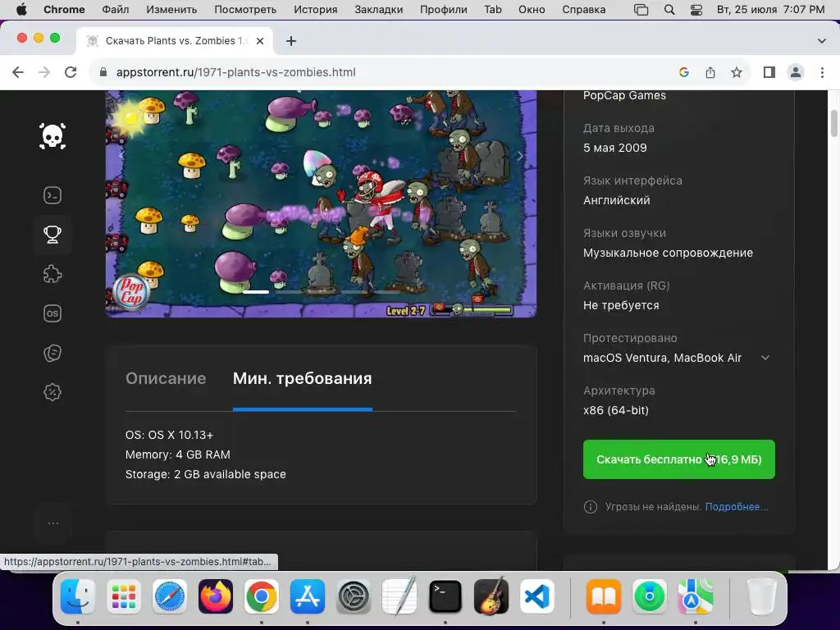840x630 pixels.
Task: Expand the tab search chevron in Chrome
Action: [x=821, y=41]
